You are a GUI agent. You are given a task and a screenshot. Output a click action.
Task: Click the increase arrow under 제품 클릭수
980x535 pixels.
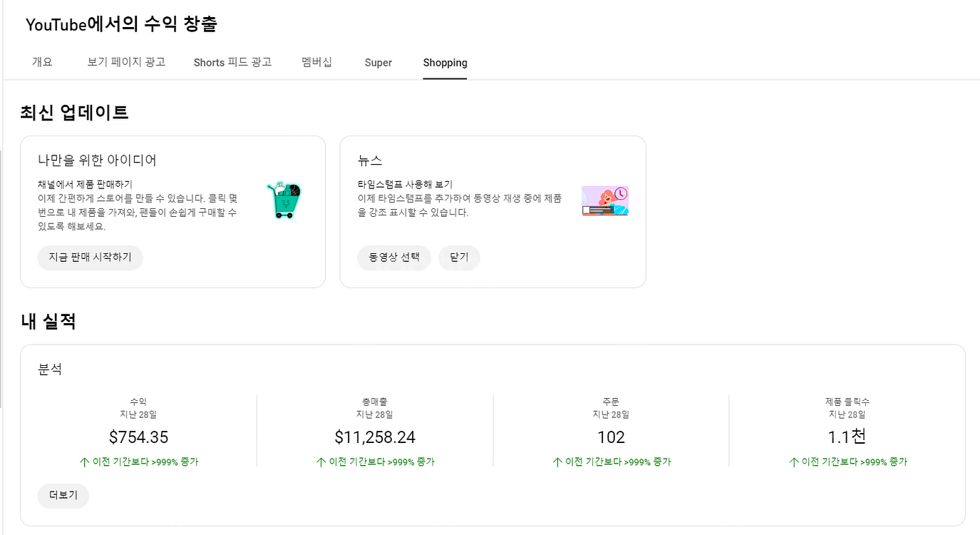794,462
